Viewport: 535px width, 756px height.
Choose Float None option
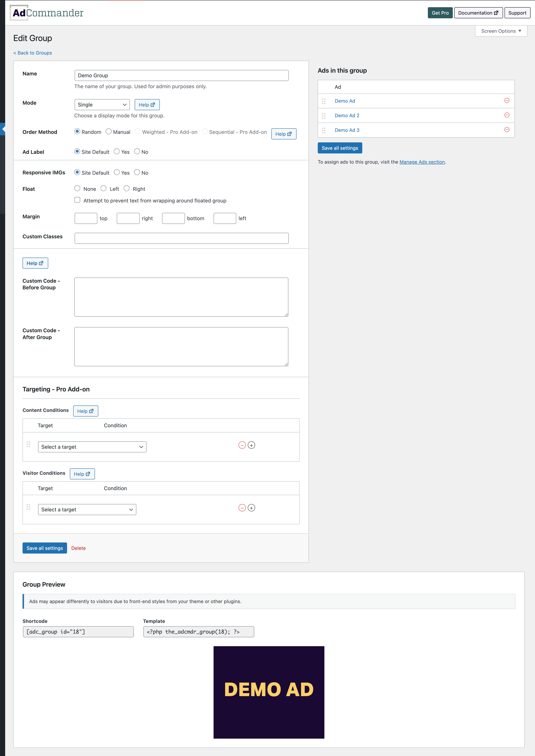pos(77,188)
